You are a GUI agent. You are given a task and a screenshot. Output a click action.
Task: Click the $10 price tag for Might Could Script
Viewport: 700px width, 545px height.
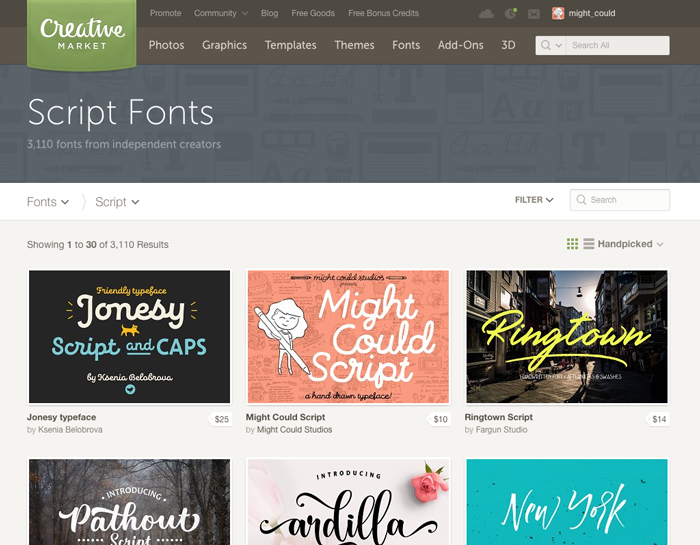point(439,419)
